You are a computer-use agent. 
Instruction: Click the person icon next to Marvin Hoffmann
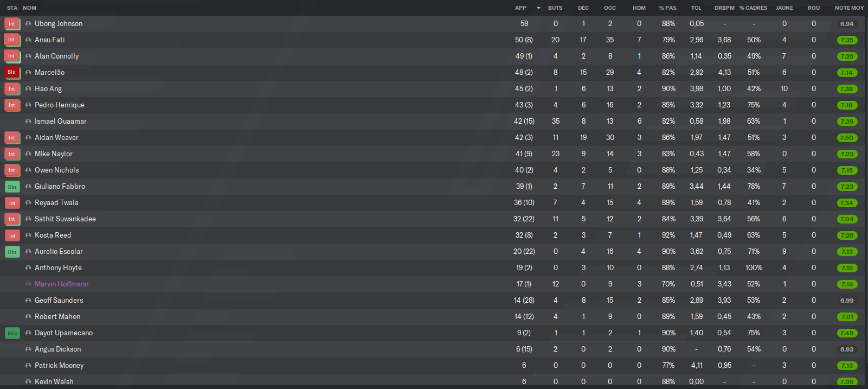(x=28, y=284)
